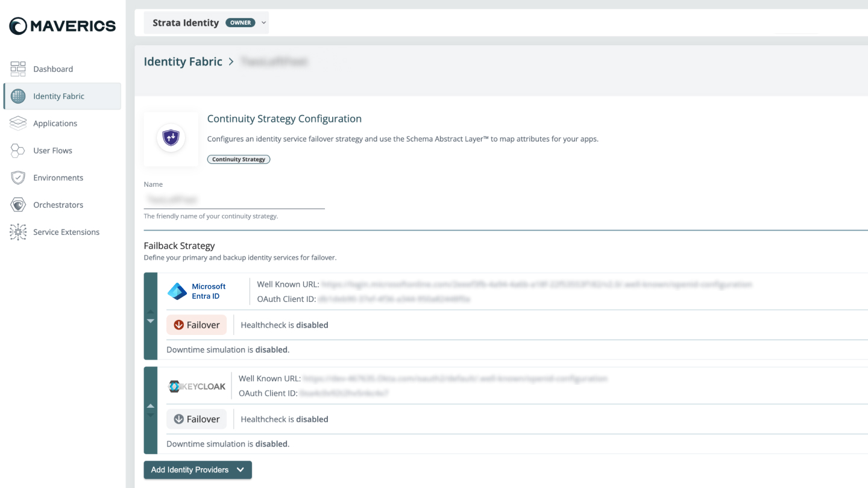Move Keycloak provider up with arrow
Image resolution: width=868 pixels, height=488 pixels.
click(151, 406)
